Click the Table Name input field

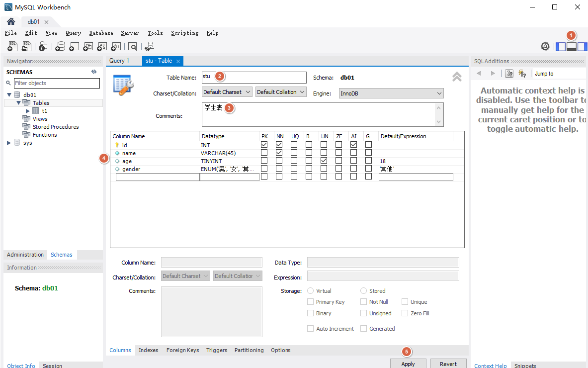tap(254, 77)
